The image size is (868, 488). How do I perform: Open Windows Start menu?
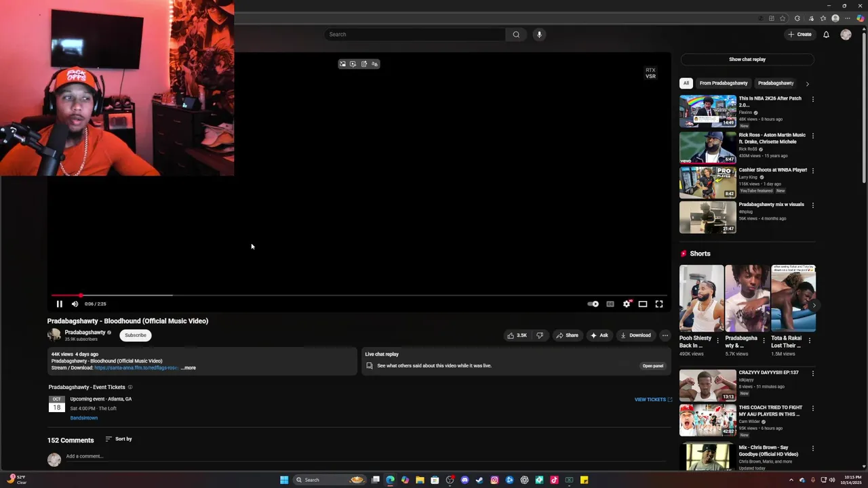[284, 480]
